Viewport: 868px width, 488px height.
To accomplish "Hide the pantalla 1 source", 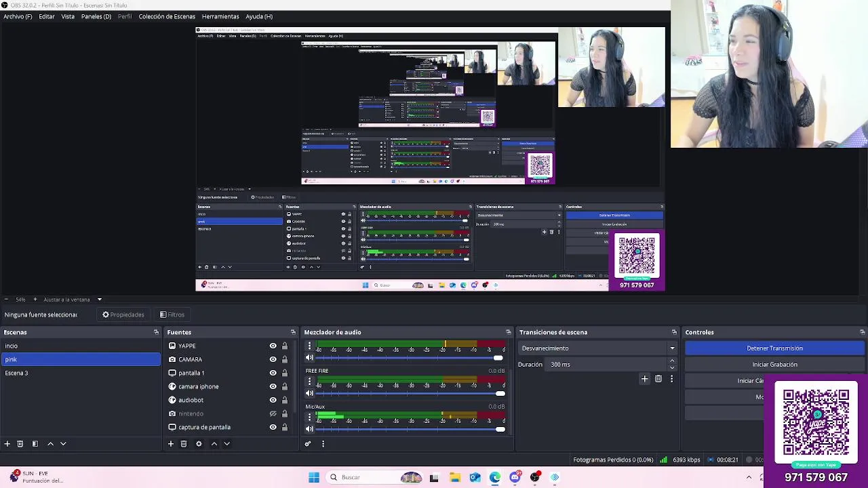I will [273, 373].
